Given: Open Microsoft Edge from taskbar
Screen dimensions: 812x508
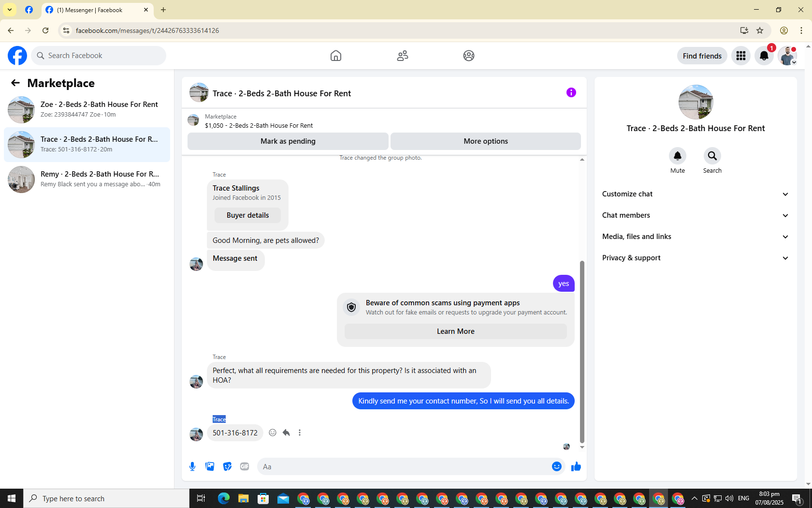Looking at the screenshot, I should 223,498.
